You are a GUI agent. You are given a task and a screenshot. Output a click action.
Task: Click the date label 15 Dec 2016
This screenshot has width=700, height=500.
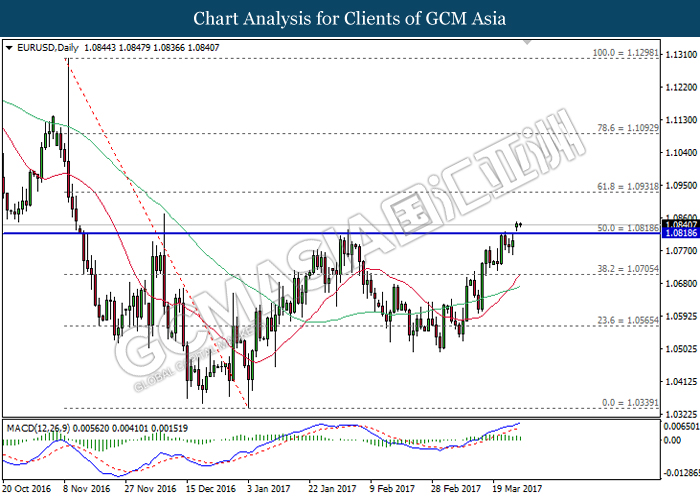(x=211, y=489)
